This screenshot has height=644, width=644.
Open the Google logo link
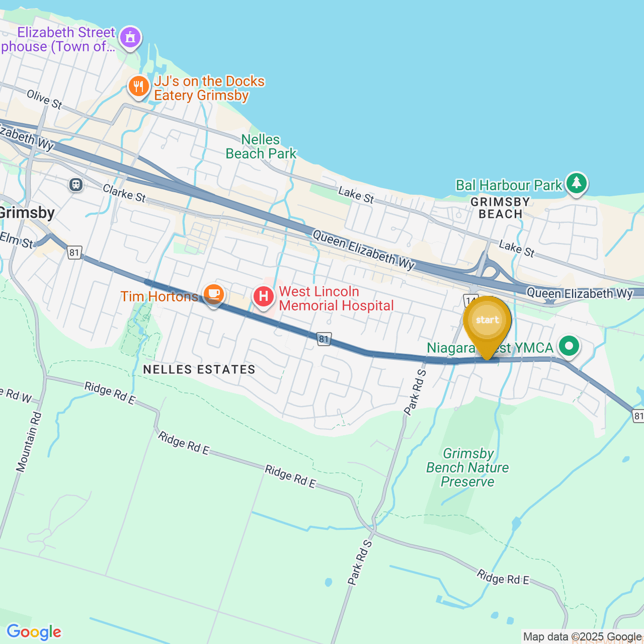point(34,632)
